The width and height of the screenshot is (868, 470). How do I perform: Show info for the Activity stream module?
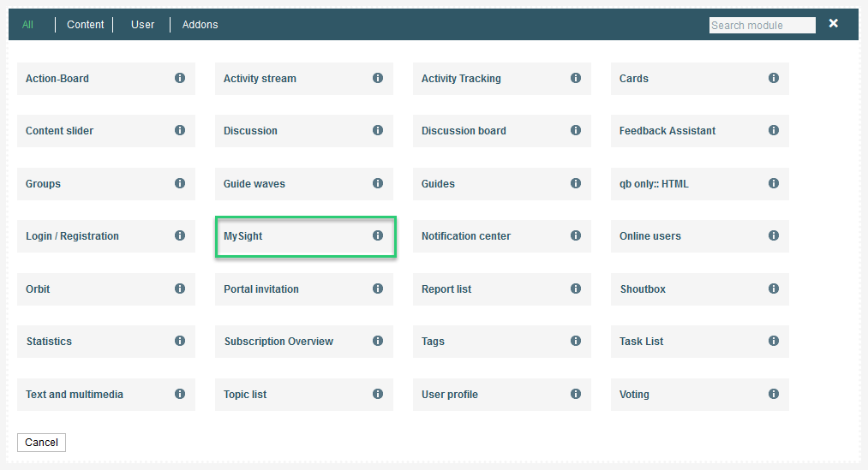click(378, 78)
